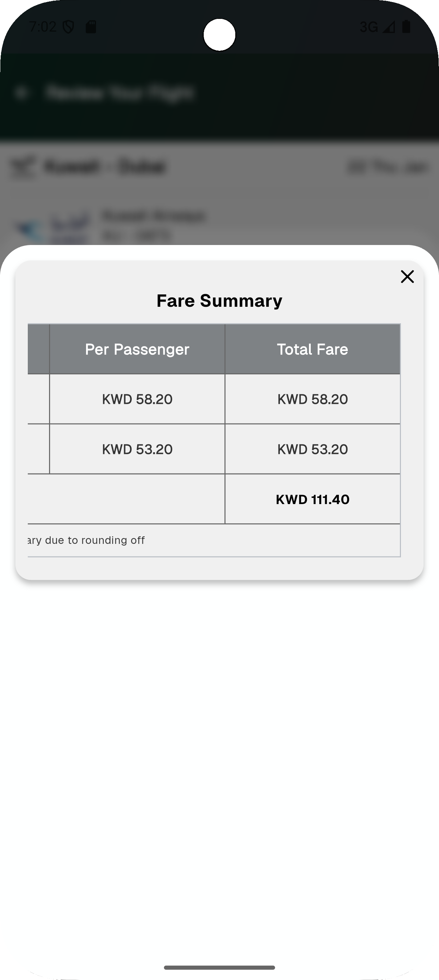
Task: Tap KWD 58.20 under Per Passenger
Action: [137, 399]
